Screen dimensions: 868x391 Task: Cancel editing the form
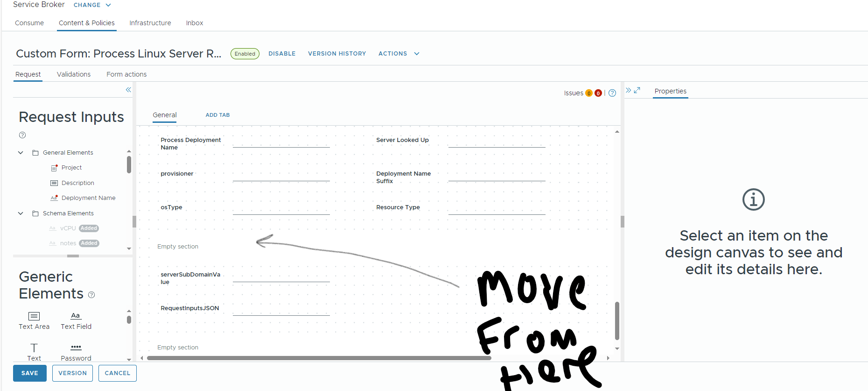tap(118, 373)
